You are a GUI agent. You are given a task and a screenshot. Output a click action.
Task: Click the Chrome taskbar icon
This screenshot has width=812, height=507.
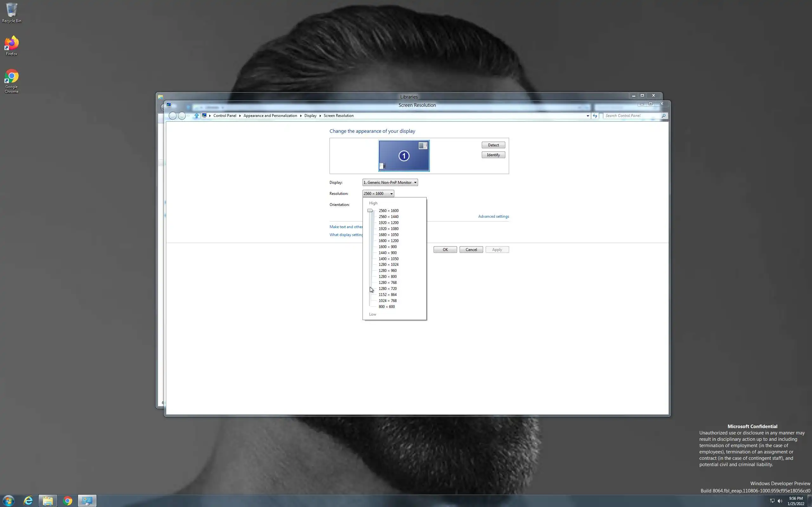(x=68, y=501)
